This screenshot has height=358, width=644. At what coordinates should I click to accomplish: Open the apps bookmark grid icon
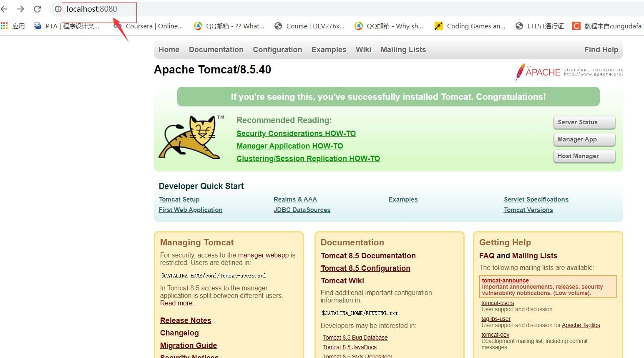pos(4,26)
